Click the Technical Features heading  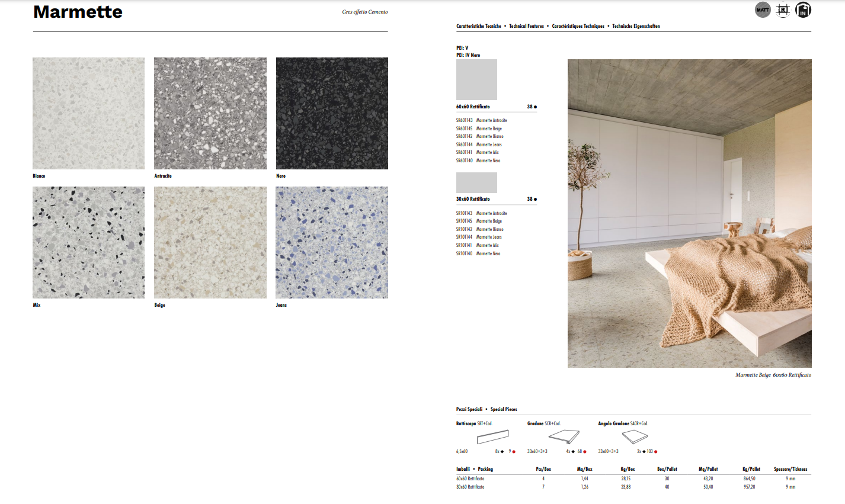tap(526, 26)
